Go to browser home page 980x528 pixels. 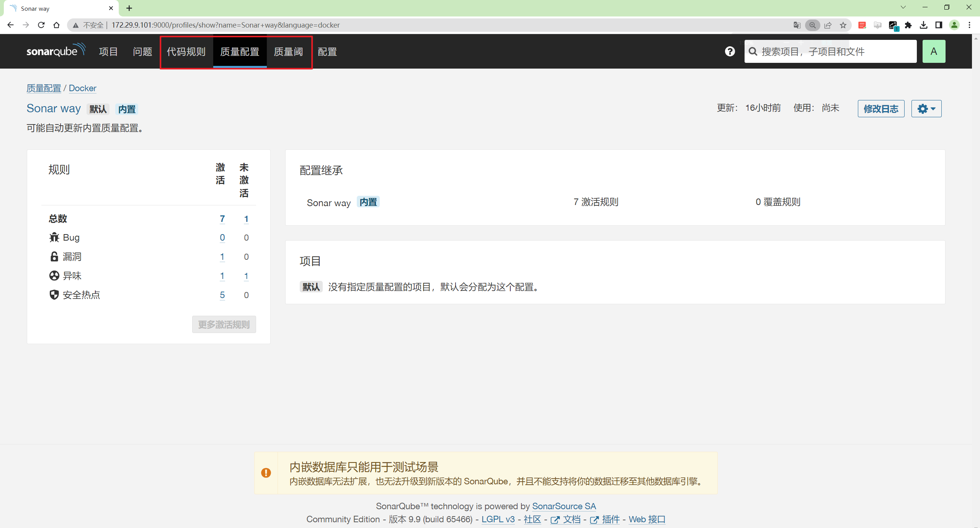pos(56,25)
